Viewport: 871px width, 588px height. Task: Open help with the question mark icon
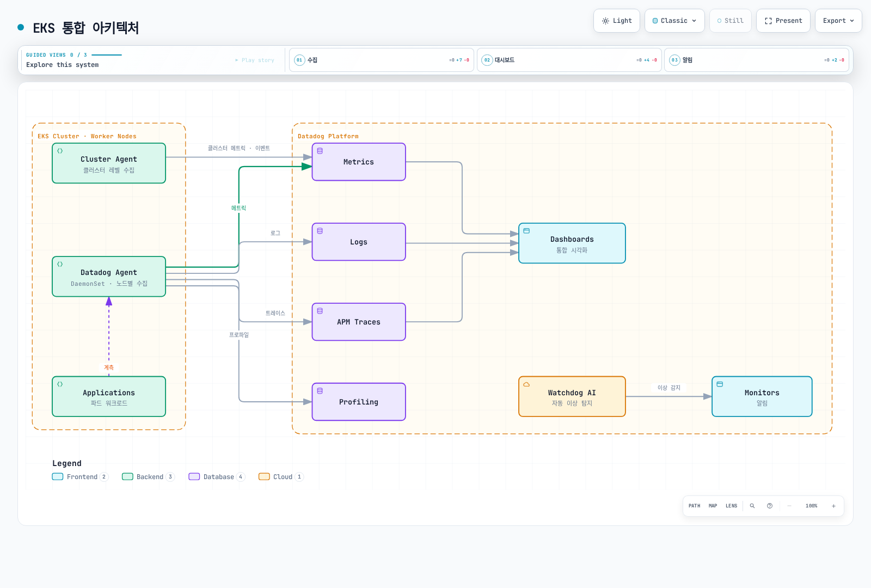770,506
